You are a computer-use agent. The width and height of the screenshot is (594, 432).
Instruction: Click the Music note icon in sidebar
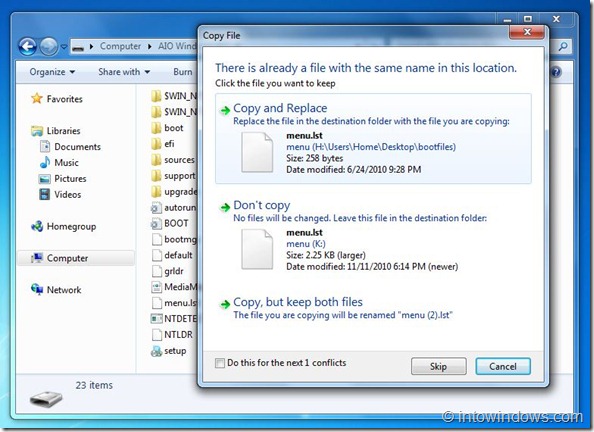[45, 162]
